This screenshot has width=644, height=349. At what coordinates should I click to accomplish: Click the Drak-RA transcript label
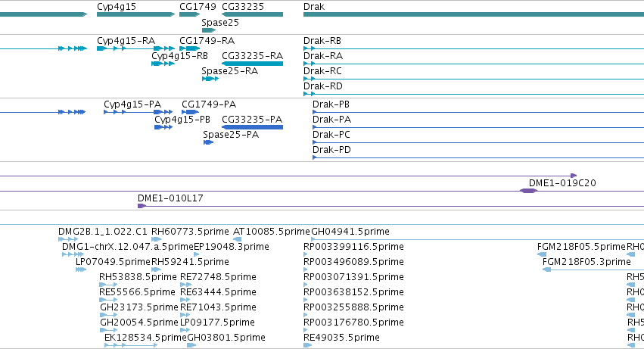[323, 56]
